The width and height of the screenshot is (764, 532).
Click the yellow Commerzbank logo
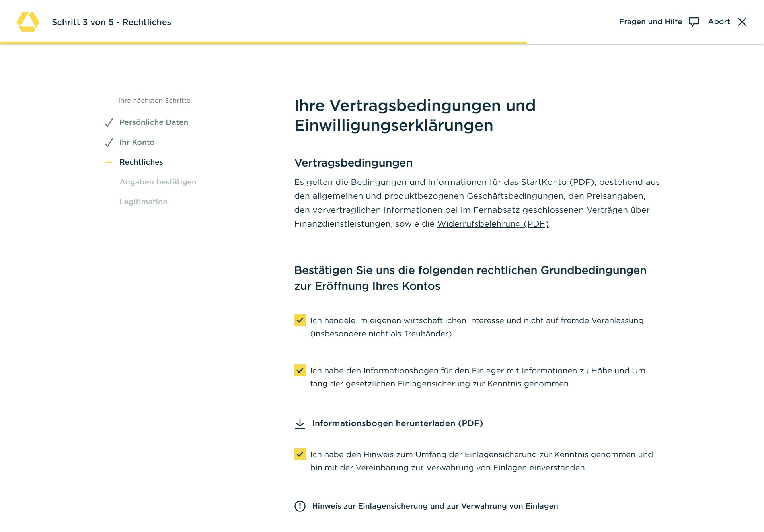28,22
